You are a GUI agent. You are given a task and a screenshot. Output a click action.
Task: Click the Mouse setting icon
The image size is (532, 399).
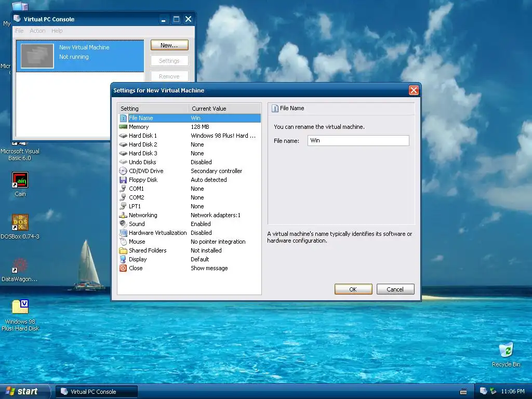pos(123,242)
